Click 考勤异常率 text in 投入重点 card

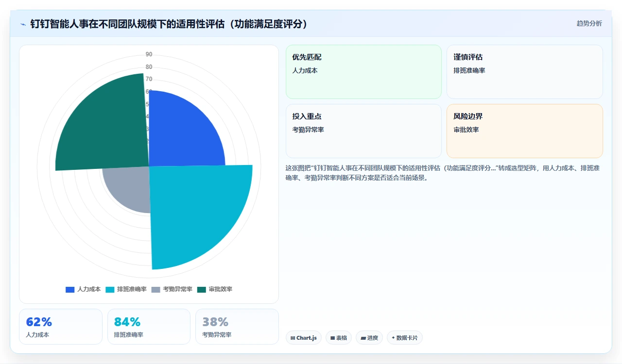pyautogui.click(x=308, y=130)
